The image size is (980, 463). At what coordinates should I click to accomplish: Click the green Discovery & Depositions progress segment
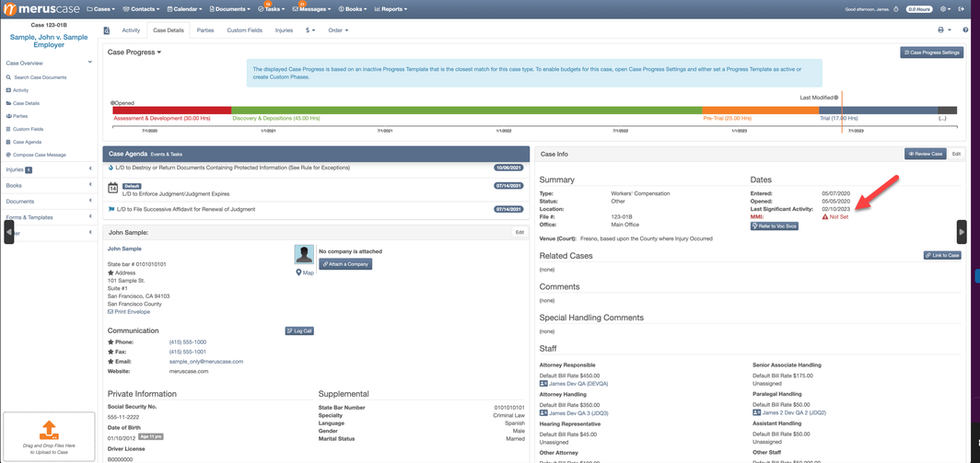coord(467,110)
